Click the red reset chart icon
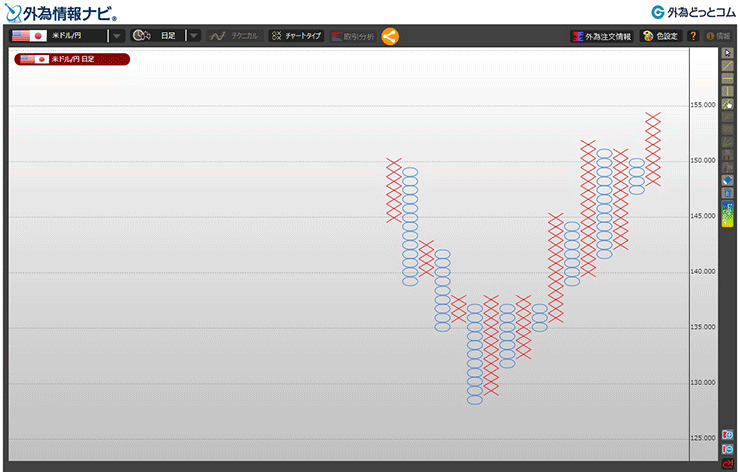 728,463
